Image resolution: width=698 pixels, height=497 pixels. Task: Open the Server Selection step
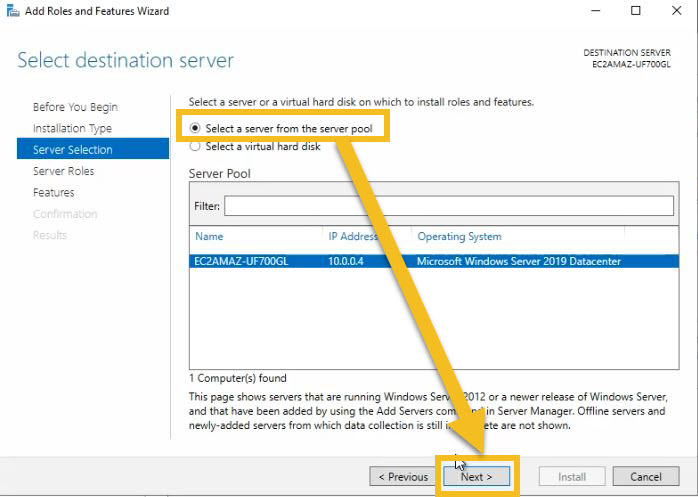pyautogui.click(x=93, y=149)
